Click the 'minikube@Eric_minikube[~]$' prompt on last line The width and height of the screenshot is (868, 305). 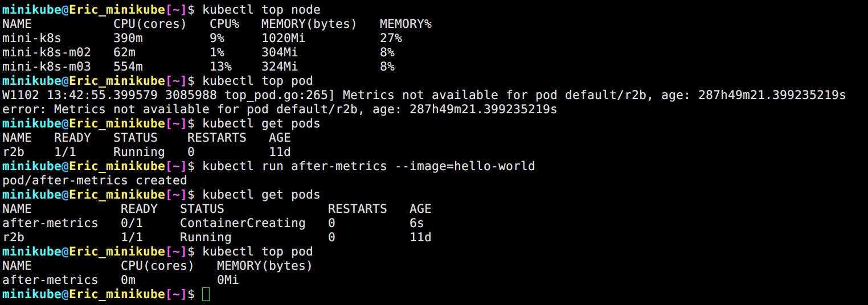(x=99, y=294)
